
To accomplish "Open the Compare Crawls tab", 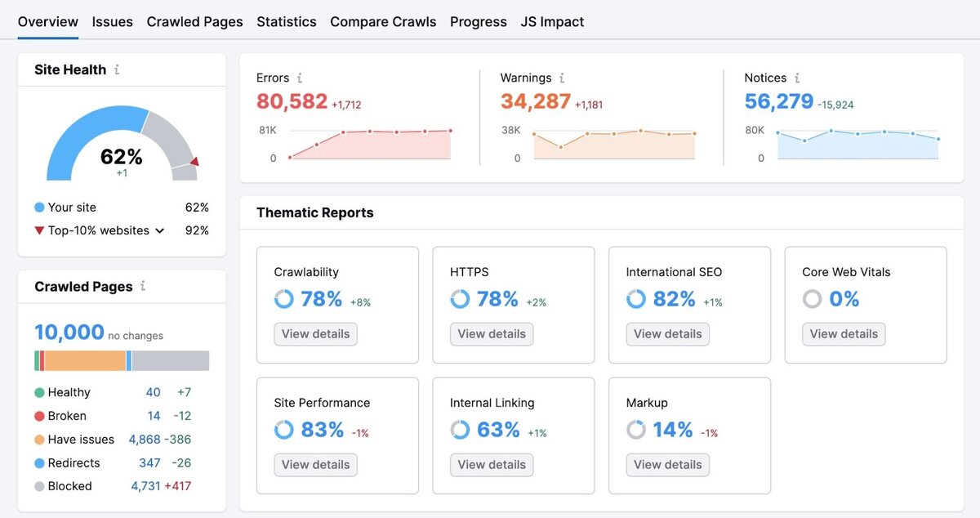I will tap(383, 21).
